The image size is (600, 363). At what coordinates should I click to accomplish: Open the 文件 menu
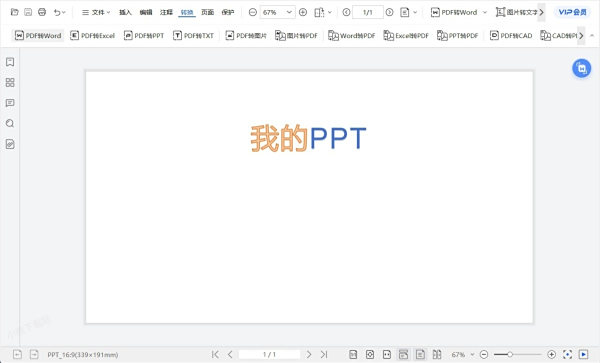(96, 12)
